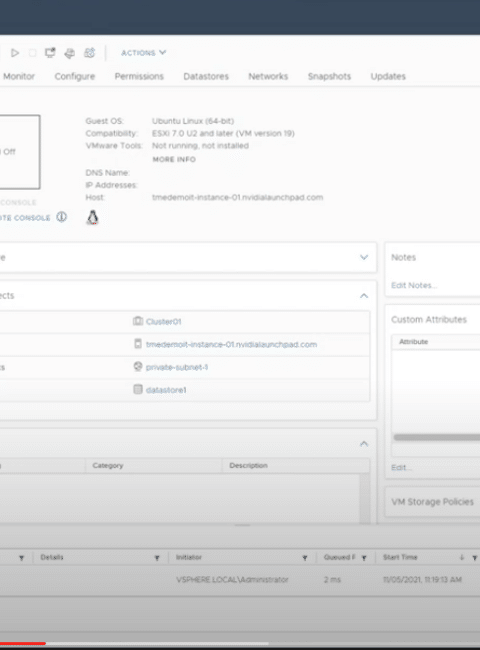Open the tmedemoit-instance-01 host link in Related Objects
The image size is (480, 650).
pos(231,344)
